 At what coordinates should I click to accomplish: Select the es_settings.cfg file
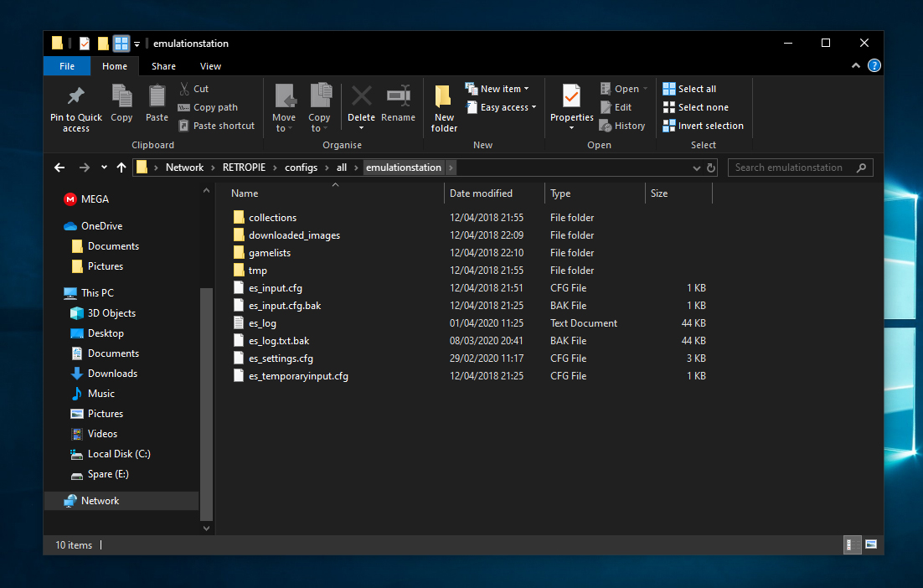click(x=281, y=358)
